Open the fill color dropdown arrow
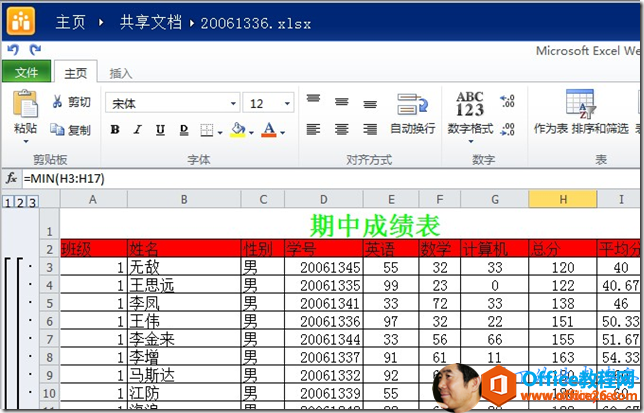644x413 pixels. tap(251, 133)
